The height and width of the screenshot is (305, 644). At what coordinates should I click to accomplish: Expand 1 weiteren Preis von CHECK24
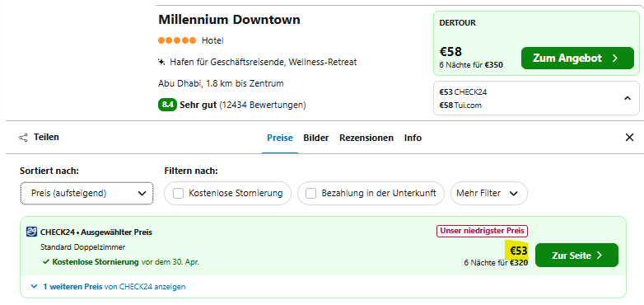coord(109,287)
